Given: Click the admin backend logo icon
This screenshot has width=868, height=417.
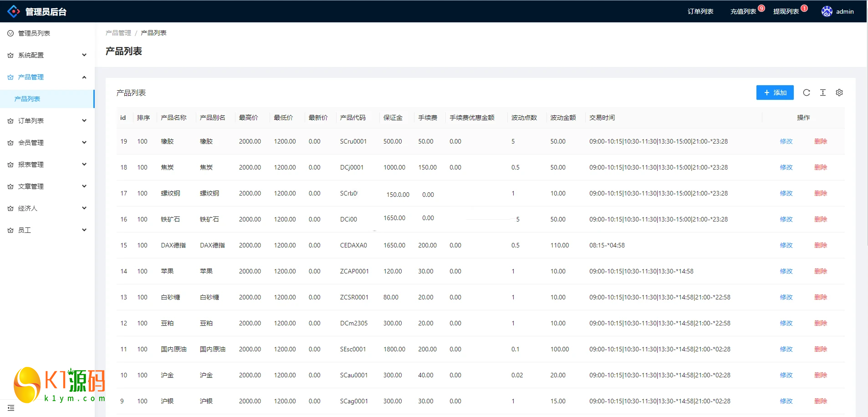Looking at the screenshot, I should 14,11.
